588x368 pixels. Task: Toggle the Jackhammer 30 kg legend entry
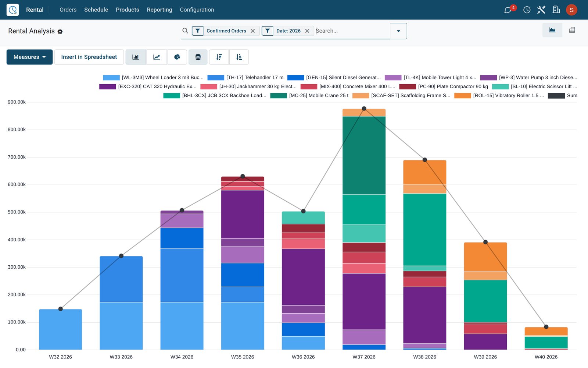coord(248,87)
